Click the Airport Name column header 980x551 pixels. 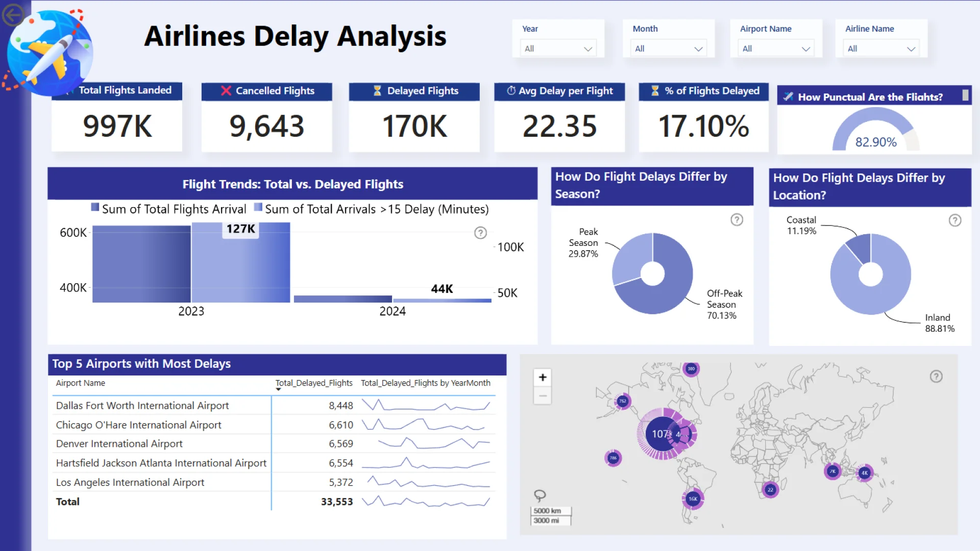[x=81, y=383]
